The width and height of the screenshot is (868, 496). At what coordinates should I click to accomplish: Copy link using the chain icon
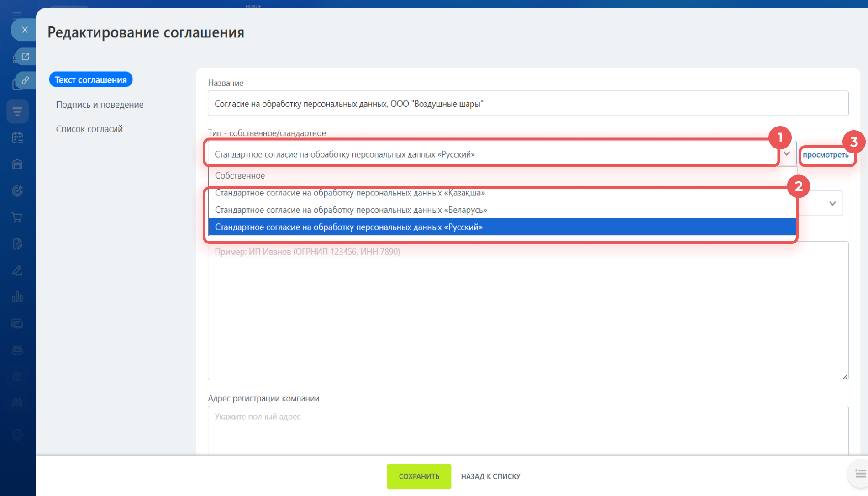[x=26, y=80]
